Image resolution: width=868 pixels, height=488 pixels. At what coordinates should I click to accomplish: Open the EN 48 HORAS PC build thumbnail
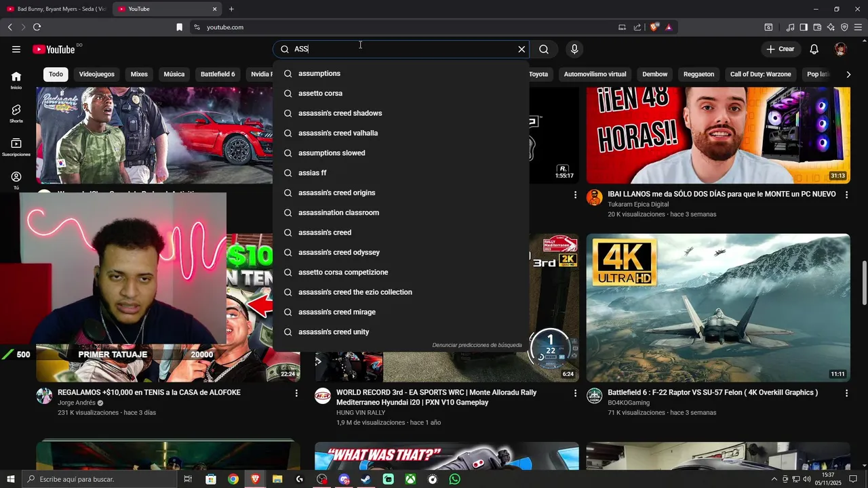pyautogui.click(x=718, y=136)
